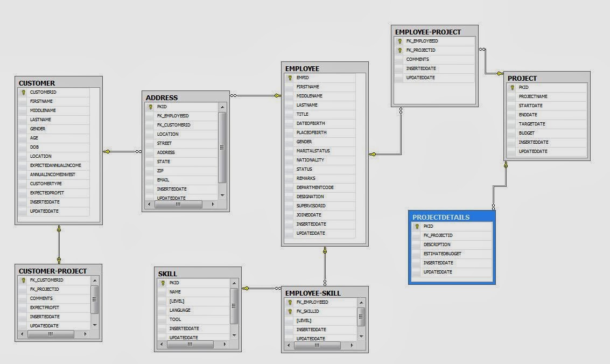Select the key icon next to PKID in ADDRESS
Viewport: 610px width, 364px height.
click(151, 107)
